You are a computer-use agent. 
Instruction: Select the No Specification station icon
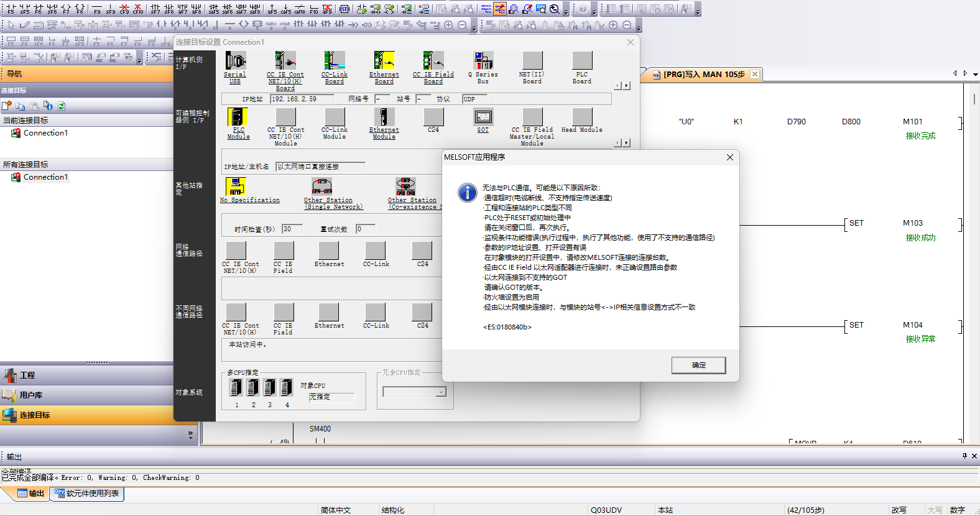pyautogui.click(x=236, y=186)
